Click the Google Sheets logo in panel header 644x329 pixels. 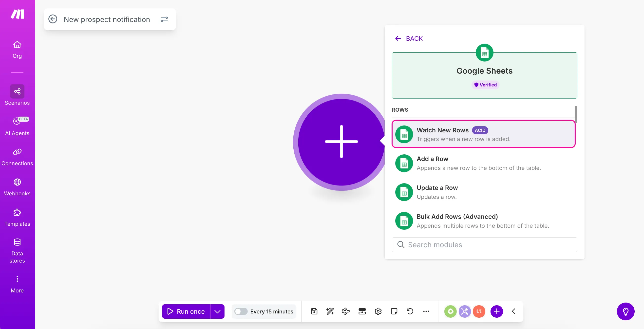(x=485, y=53)
